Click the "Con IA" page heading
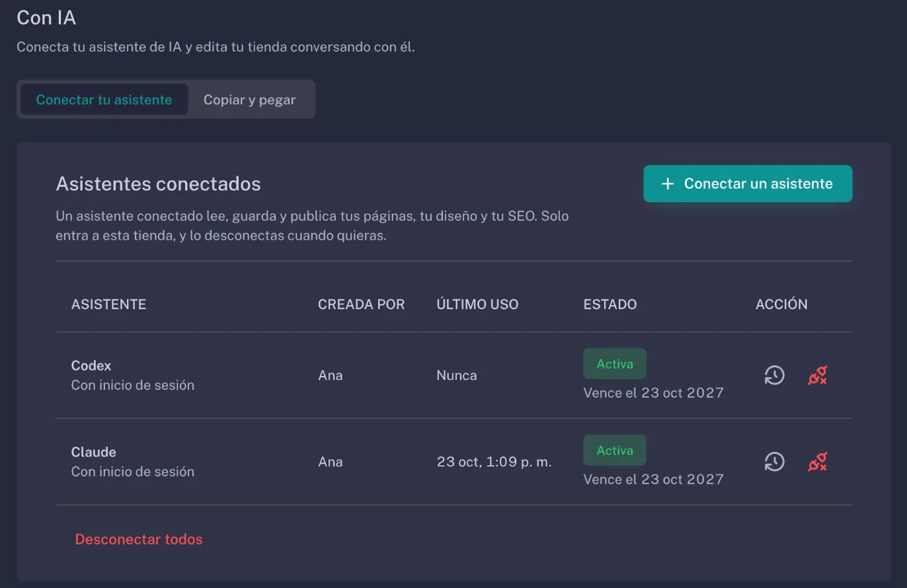907x588 pixels. pos(46,18)
